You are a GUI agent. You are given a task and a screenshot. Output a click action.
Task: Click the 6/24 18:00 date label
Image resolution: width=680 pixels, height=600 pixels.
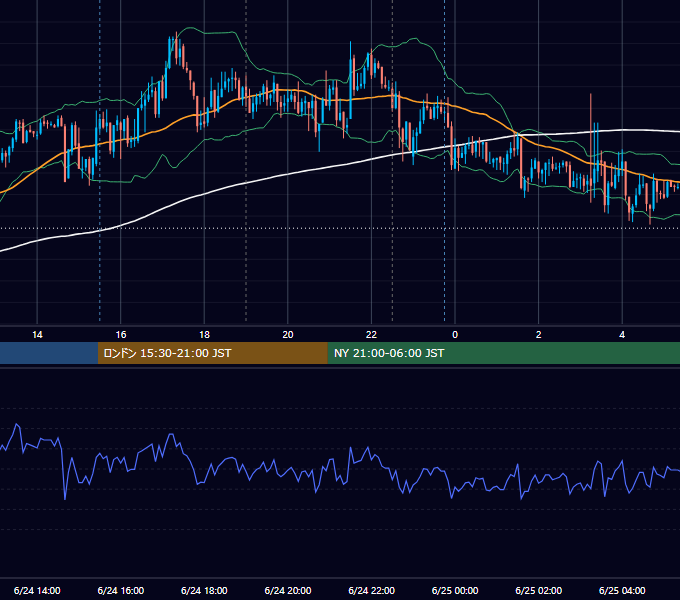coord(204,590)
